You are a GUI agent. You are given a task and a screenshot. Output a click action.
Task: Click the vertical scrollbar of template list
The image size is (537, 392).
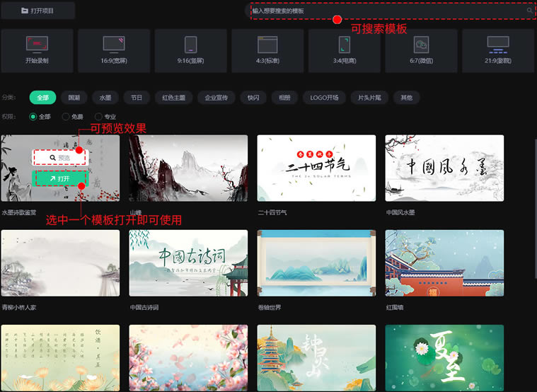[536, 208]
